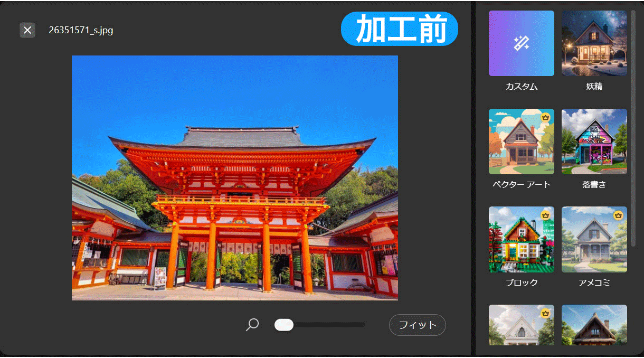Click the magnifier zoom icon
Viewport: 644px width, 358px height.
[x=252, y=325]
